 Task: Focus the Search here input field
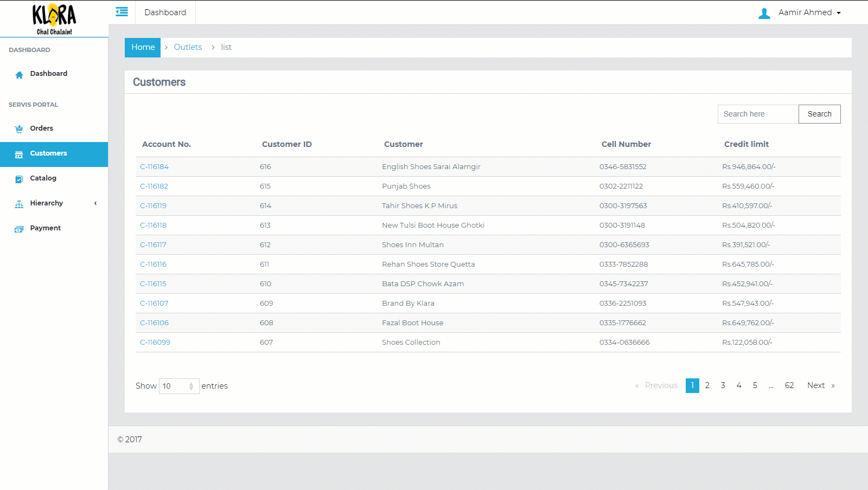coord(757,114)
